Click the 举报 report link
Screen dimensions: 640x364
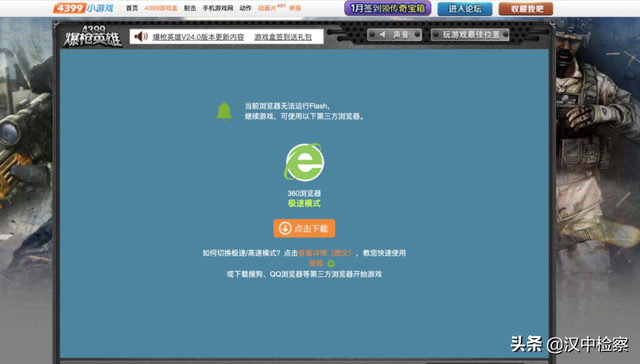(x=295, y=8)
